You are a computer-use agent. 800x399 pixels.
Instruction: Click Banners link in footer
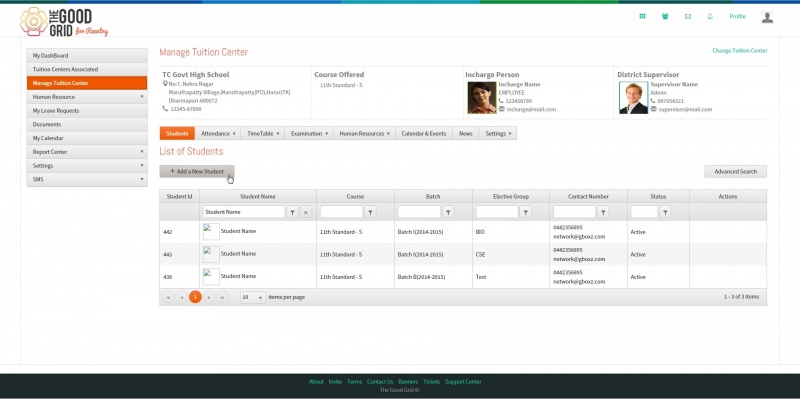[408, 382]
